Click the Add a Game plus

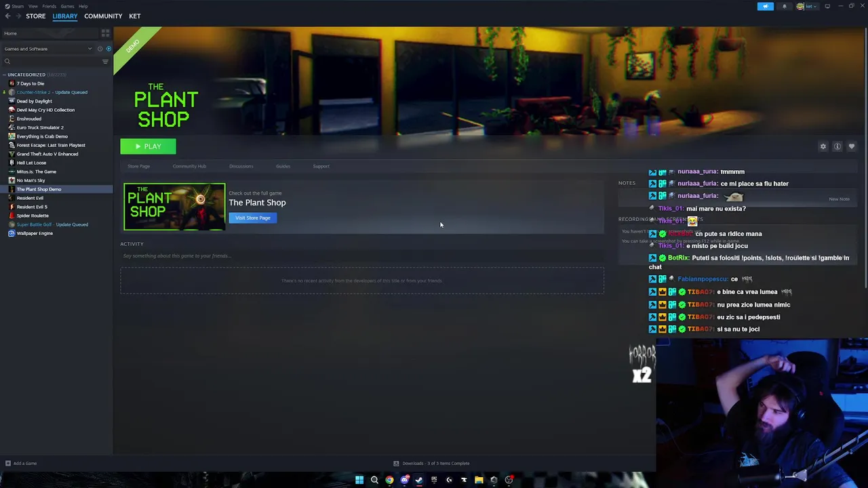tap(7, 464)
